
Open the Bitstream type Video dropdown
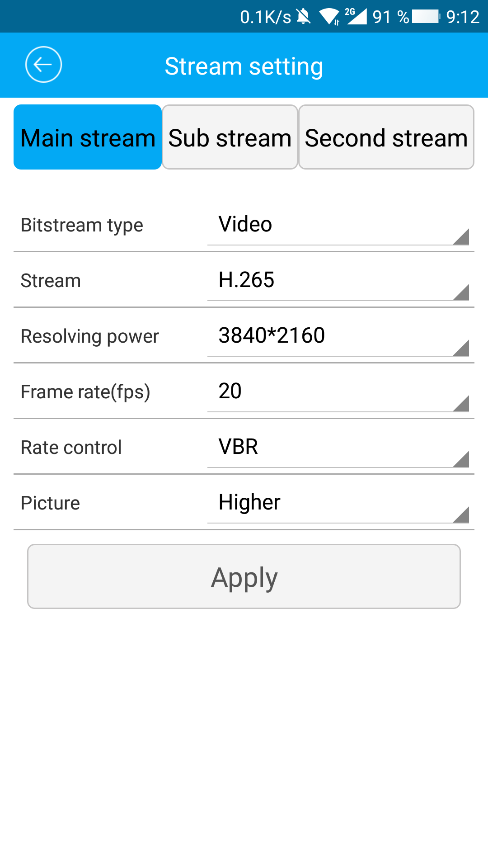point(338,225)
